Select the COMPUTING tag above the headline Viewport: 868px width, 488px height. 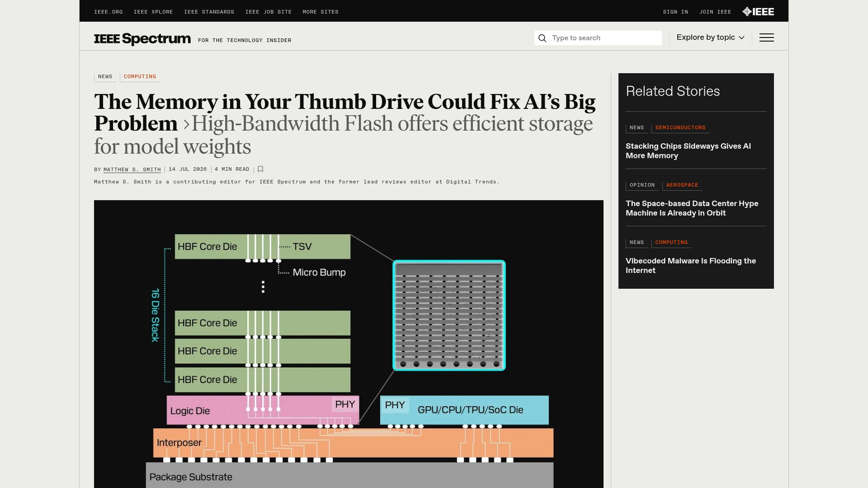pyautogui.click(x=140, y=77)
